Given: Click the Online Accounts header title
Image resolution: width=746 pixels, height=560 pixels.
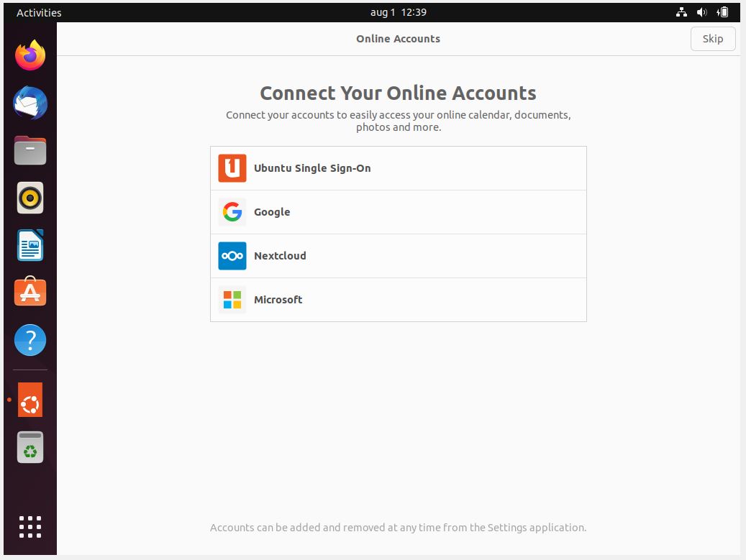Looking at the screenshot, I should point(399,39).
